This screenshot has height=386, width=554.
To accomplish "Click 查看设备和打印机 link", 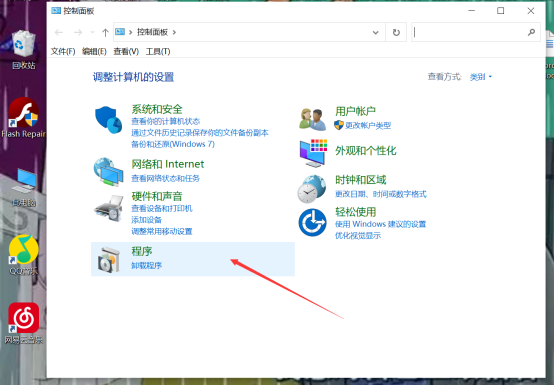I will click(x=162, y=208).
